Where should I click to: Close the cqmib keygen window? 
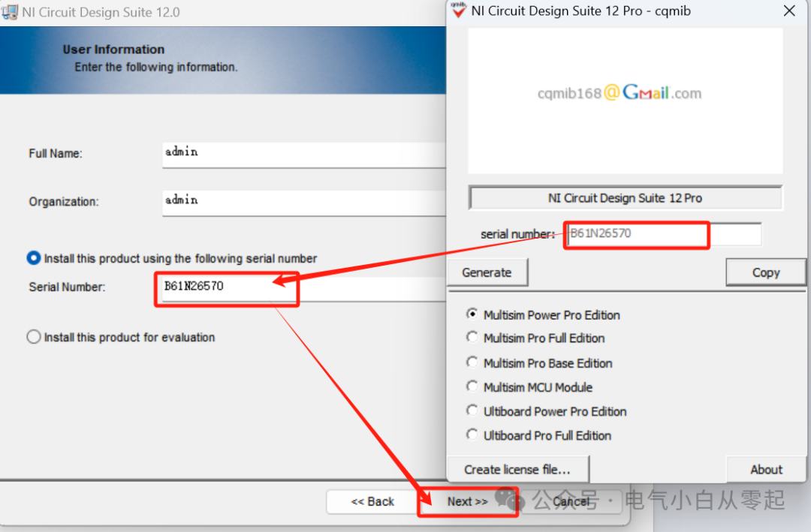789,11
